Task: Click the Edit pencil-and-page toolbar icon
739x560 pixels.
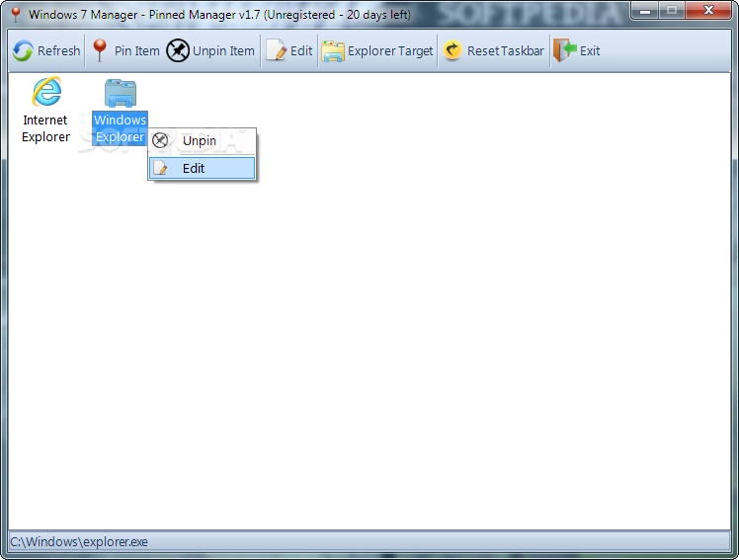Action: [x=277, y=50]
